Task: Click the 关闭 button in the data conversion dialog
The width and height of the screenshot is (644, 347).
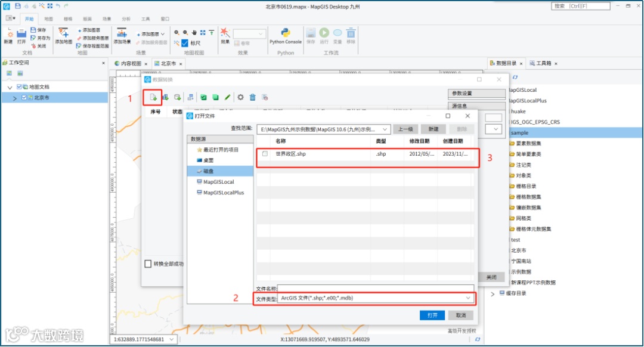Action: 491,277
